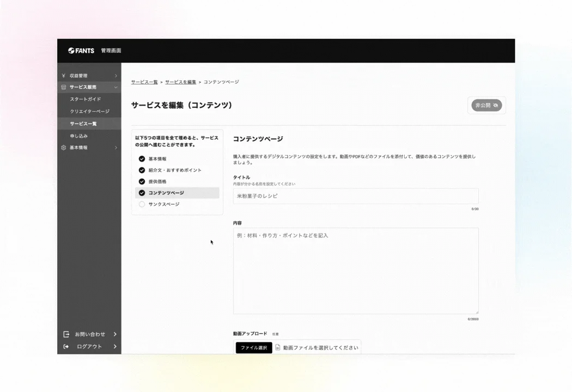Expand the 収益管理 sidebar chevron
Viewport: 572px width, 392px height.
point(115,75)
